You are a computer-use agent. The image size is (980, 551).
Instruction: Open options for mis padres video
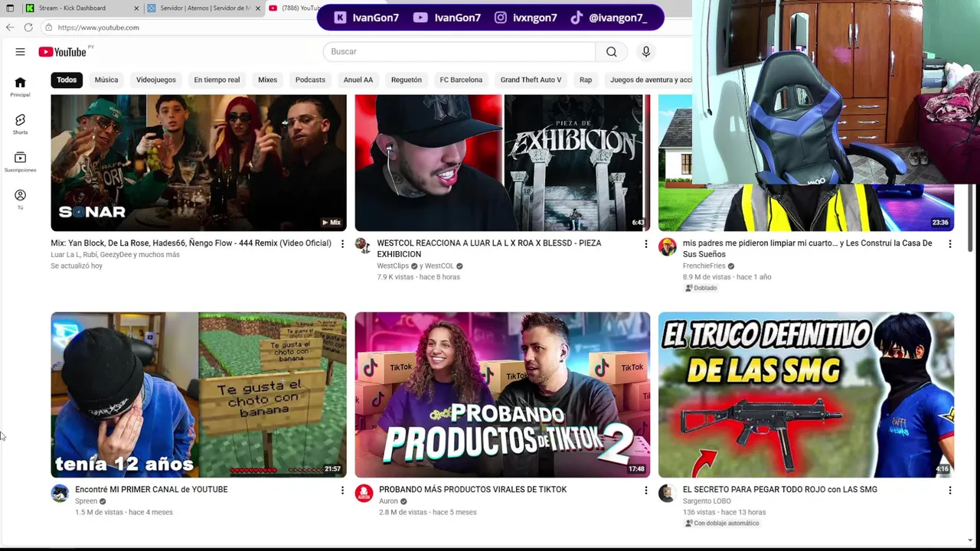(x=949, y=244)
